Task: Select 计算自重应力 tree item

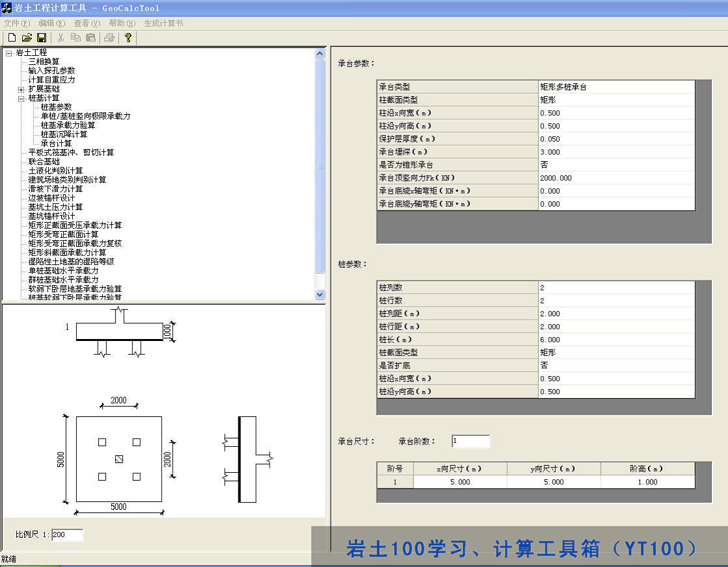Action: coord(51,80)
